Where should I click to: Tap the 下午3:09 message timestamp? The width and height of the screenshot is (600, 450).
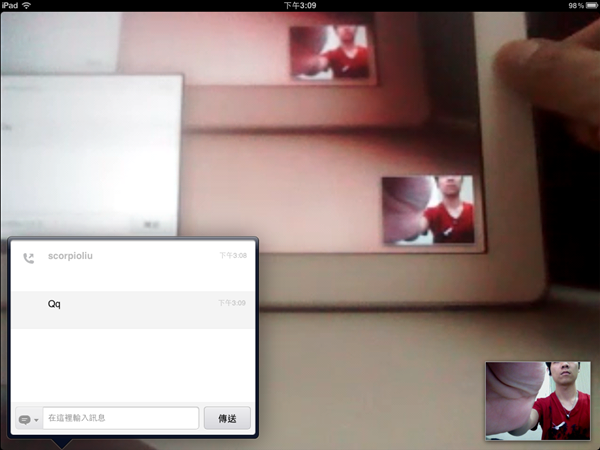232,303
